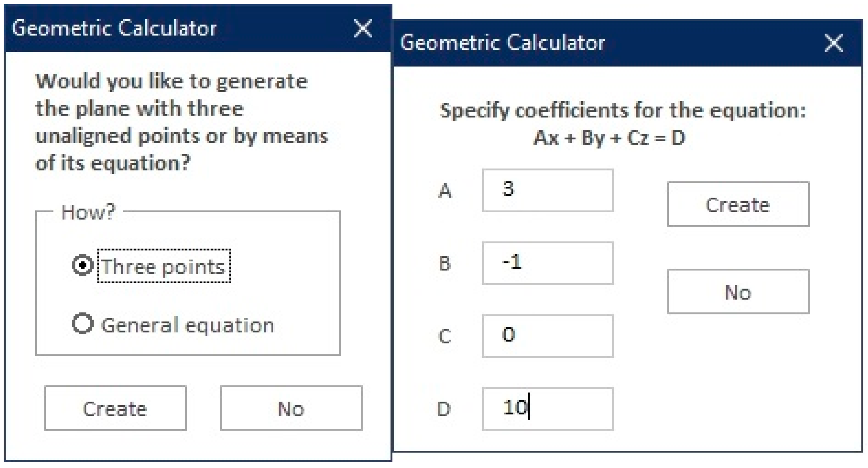Close the plane method question dialog
This screenshot has width=868, height=468.
pos(363,28)
